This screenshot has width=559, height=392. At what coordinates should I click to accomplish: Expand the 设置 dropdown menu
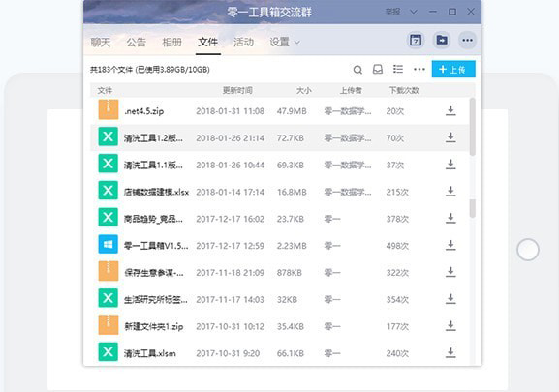click(x=285, y=43)
